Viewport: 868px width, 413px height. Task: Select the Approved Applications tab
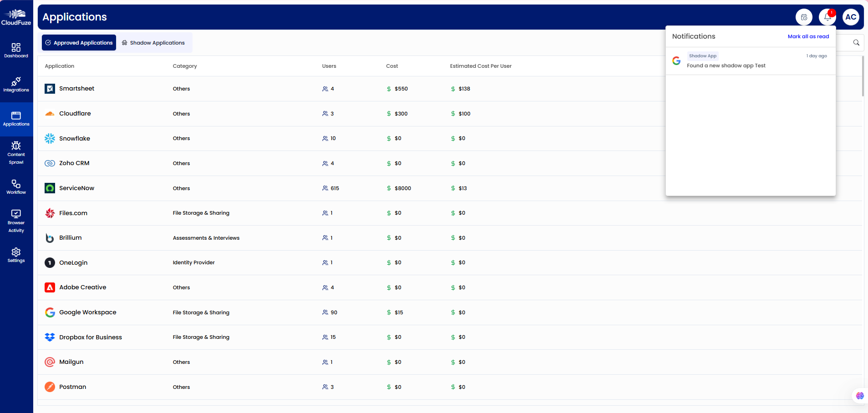(x=79, y=43)
